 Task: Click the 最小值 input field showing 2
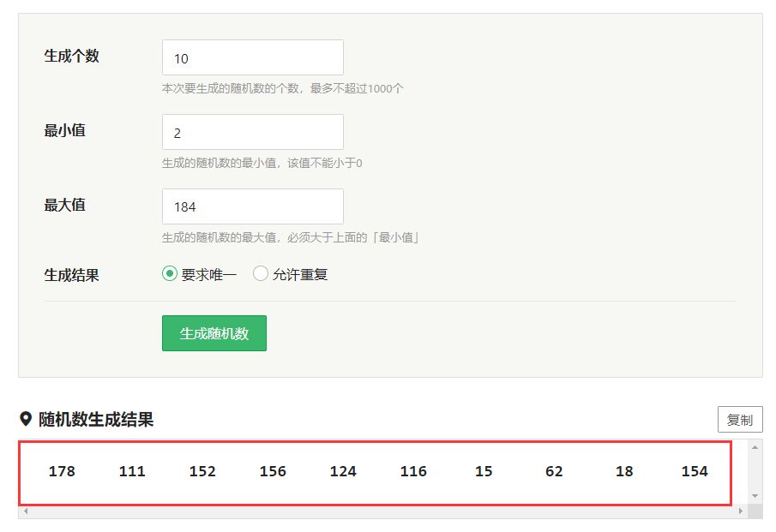pos(252,132)
